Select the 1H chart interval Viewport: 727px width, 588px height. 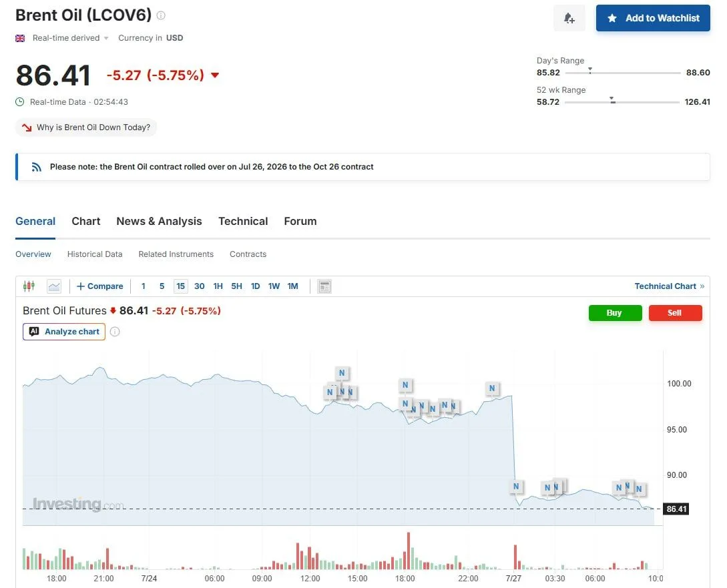pos(218,286)
